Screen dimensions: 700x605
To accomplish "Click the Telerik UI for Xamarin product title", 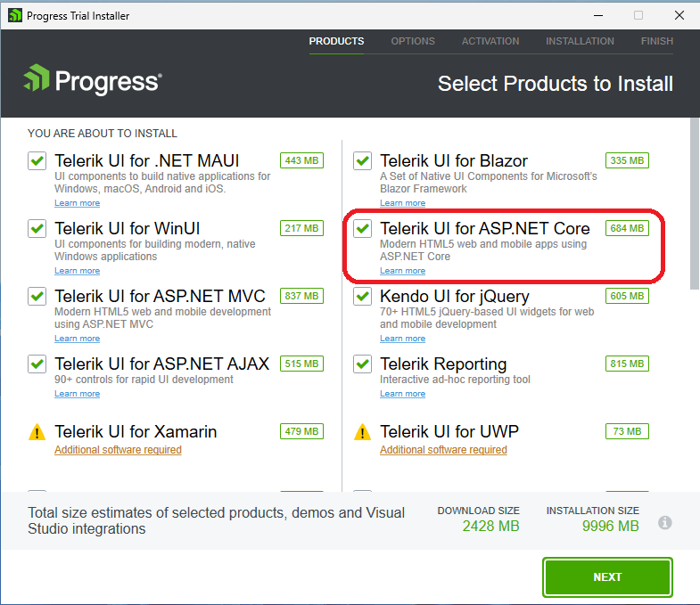I will (x=136, y=432).
